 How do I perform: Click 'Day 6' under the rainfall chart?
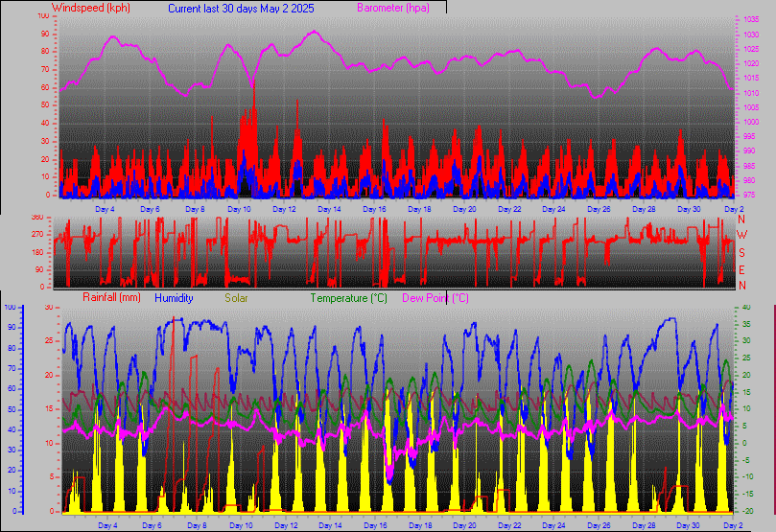[152, 525]
